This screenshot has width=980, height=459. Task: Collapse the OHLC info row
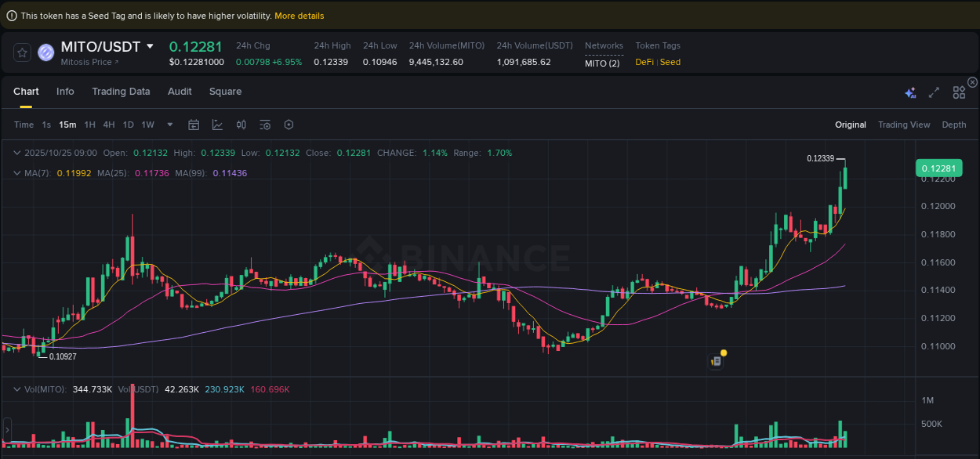pyautogui.click(x=17, y=153)
